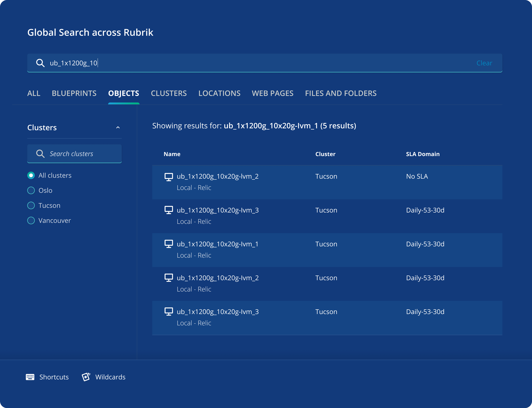Click the Cluster column header
The image size is (532, 408).
[325, 154]
